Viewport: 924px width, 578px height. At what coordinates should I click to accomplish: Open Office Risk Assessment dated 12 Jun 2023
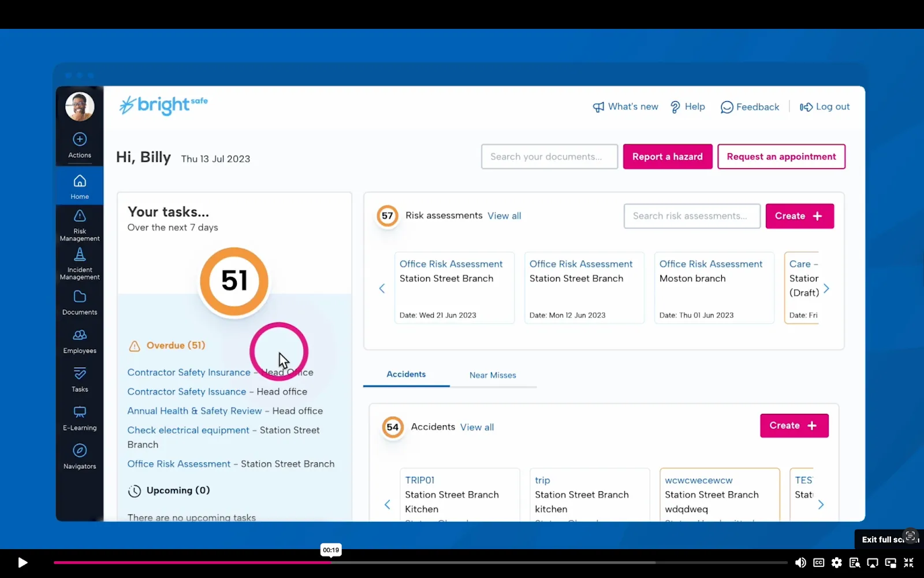coord(584,288)
